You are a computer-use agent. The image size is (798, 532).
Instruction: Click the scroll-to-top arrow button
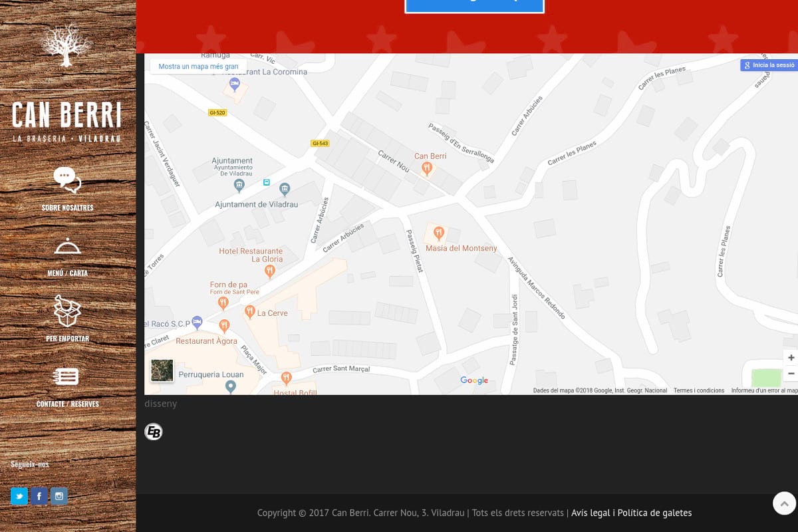pyautogui.click(x=784, y=503)
